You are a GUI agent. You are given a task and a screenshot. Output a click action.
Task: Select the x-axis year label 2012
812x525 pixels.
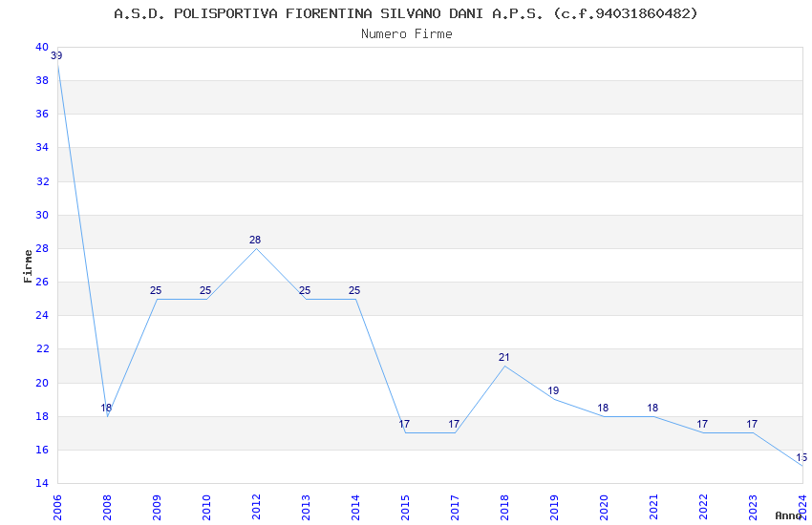(x=256, y=508)
